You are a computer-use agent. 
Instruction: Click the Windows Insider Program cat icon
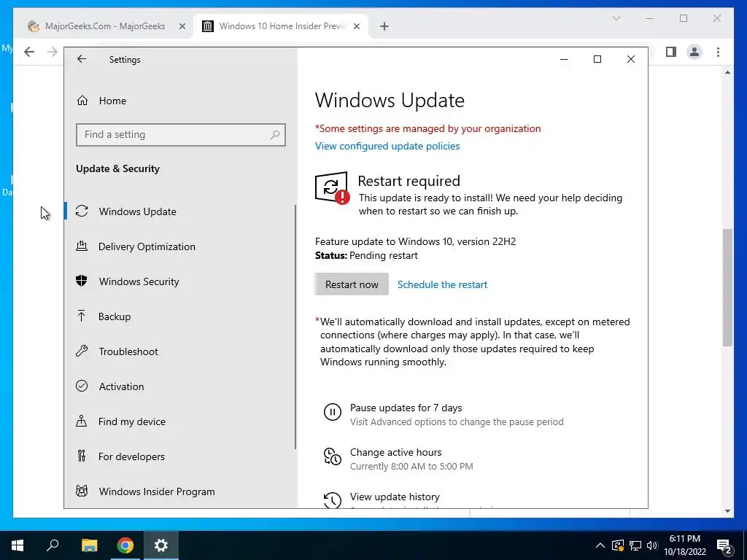point(82,491)
